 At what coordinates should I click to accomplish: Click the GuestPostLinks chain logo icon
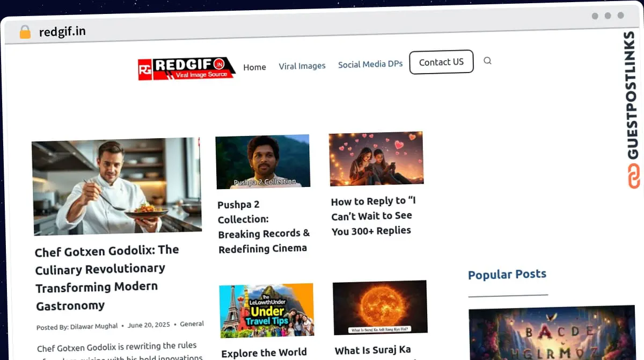(634, 177)
